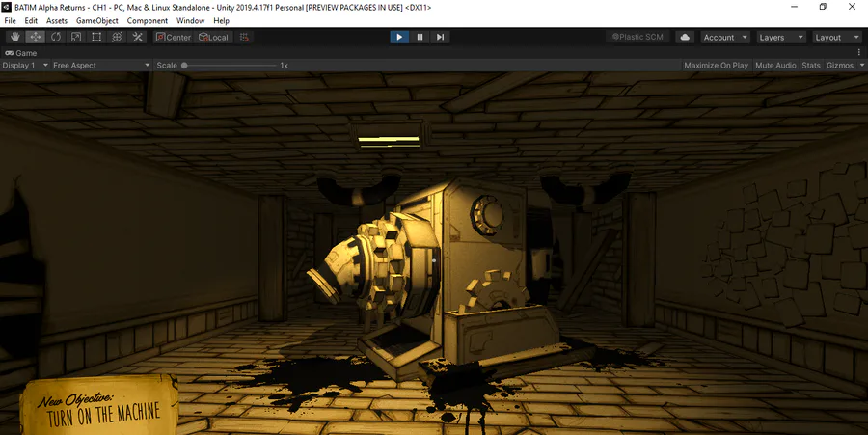Open the Layout dropdown
The width and height of the screenshot is (868, 435).
pyautogui.click(x=837, y=37)
